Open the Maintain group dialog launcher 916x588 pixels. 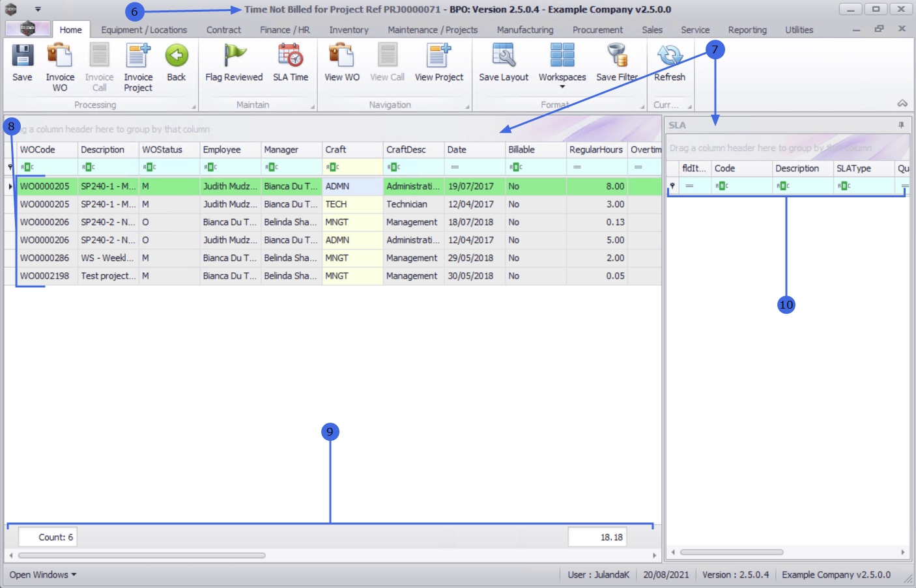click(312, 107)
